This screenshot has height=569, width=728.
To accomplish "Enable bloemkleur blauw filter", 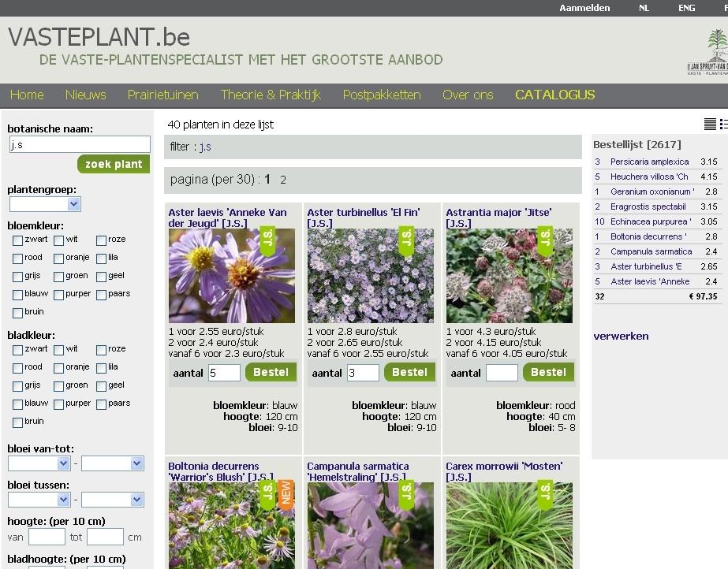I will point(17,295).
